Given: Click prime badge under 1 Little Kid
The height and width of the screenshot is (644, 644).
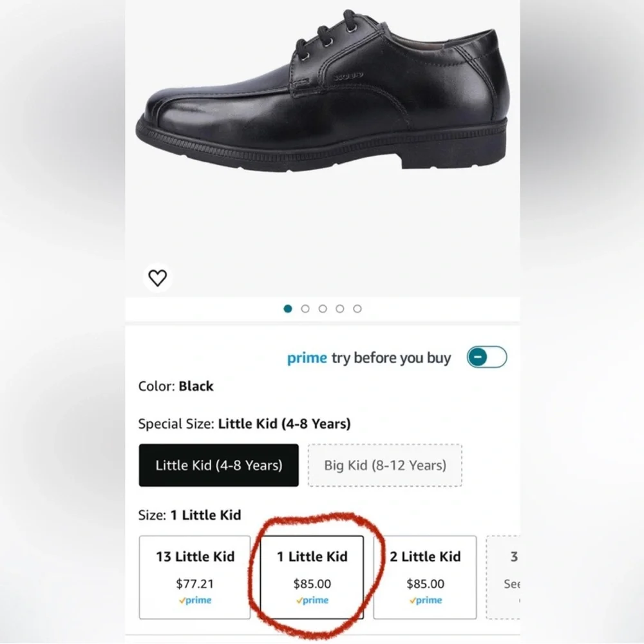Looking at the screenshot, I should 312,600.
